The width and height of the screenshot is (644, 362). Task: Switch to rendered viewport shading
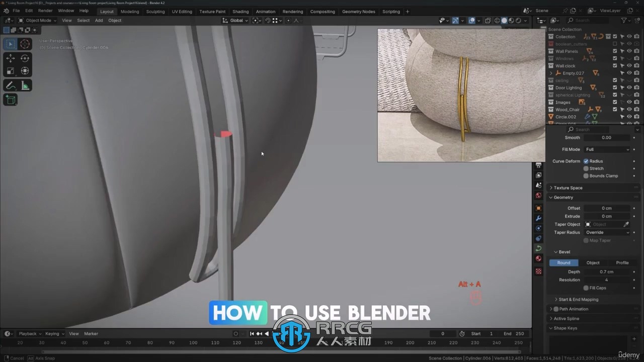click(x=518, y=21)
